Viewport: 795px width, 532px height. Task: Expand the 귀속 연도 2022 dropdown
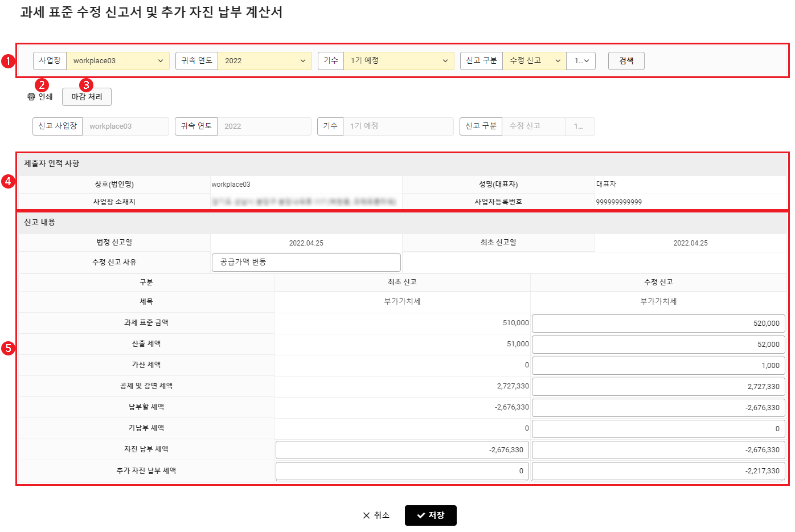click(265, 61)
